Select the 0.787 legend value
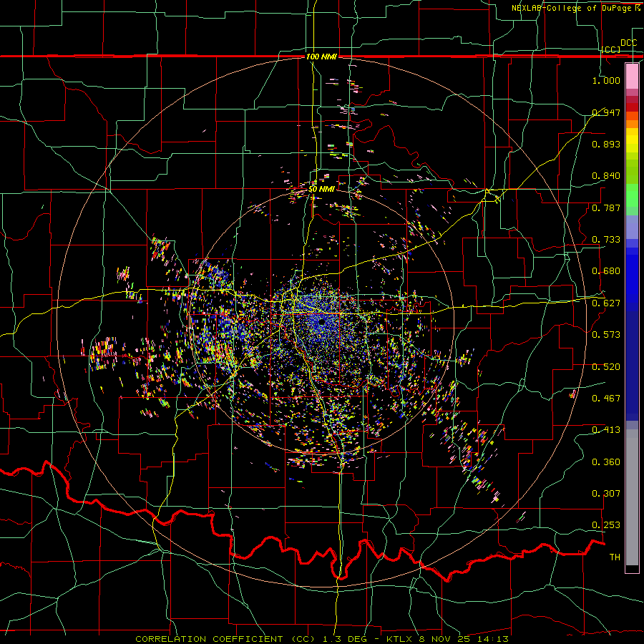The image size is (644, 644). pos(606,208)
